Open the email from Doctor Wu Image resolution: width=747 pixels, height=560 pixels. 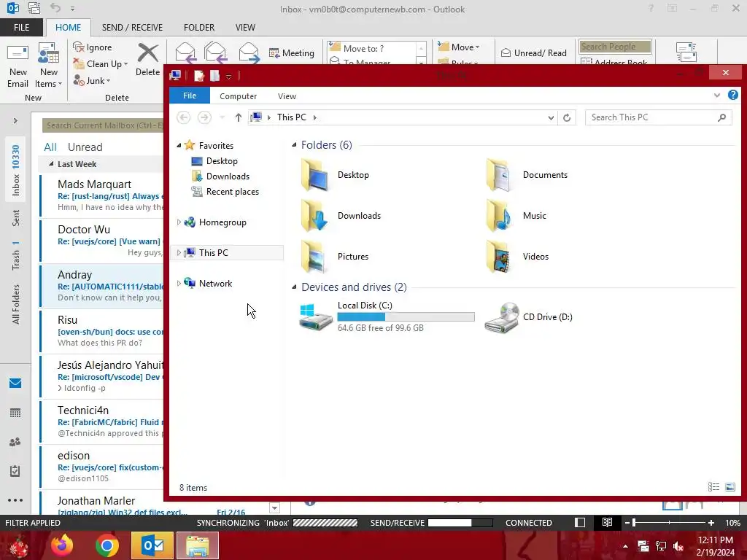pos(102,241)
